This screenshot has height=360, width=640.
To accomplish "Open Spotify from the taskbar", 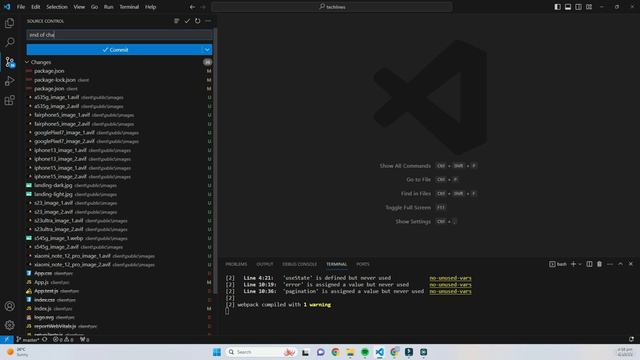I will [x=365, y=352].
